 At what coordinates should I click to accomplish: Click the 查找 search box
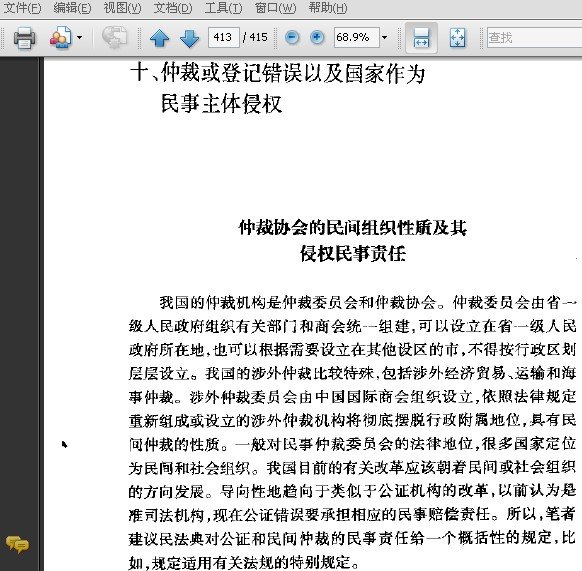(534, 37)
